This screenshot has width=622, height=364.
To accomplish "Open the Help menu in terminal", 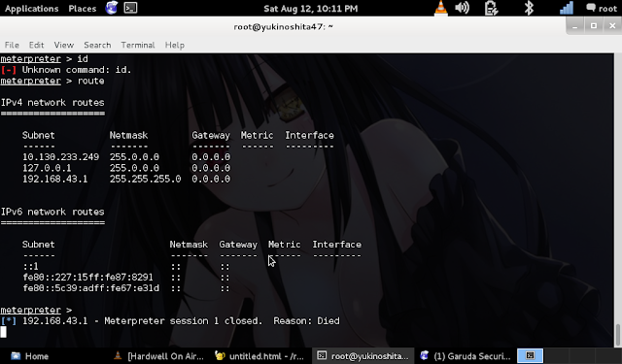I will pos(175,46).
